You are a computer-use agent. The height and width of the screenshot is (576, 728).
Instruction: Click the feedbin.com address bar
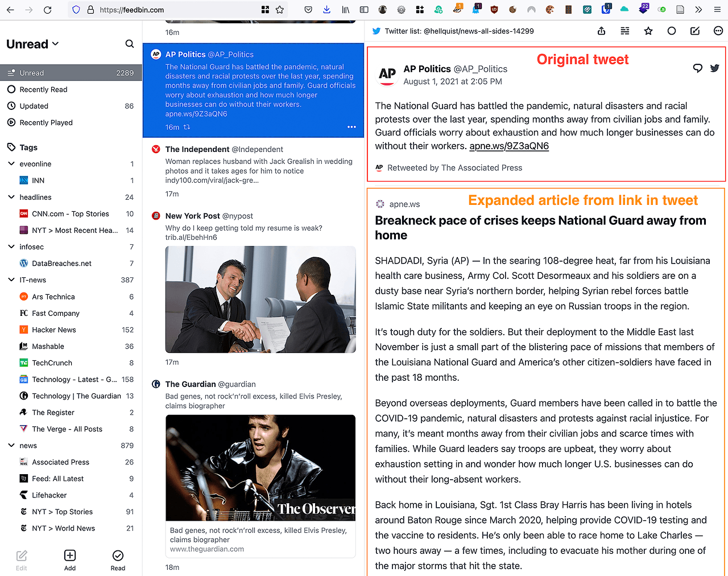click(176, 10)
